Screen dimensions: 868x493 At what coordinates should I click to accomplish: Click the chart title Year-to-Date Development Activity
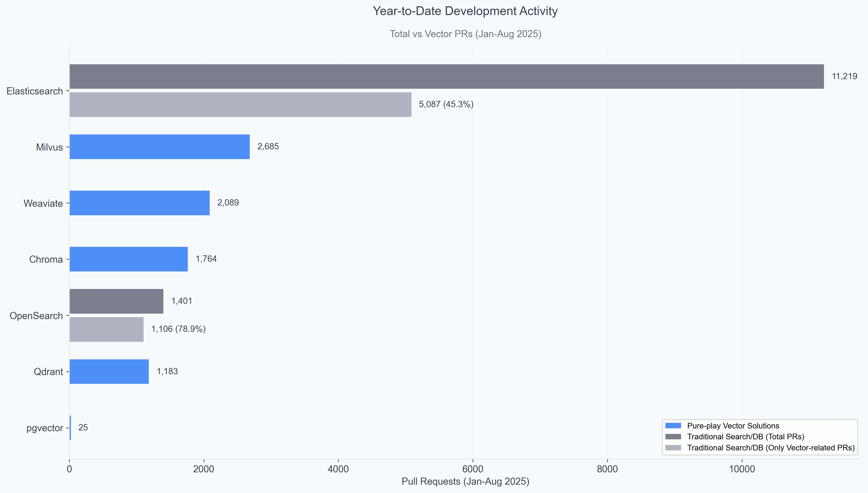pyautogui.click(x=465, y=11)
